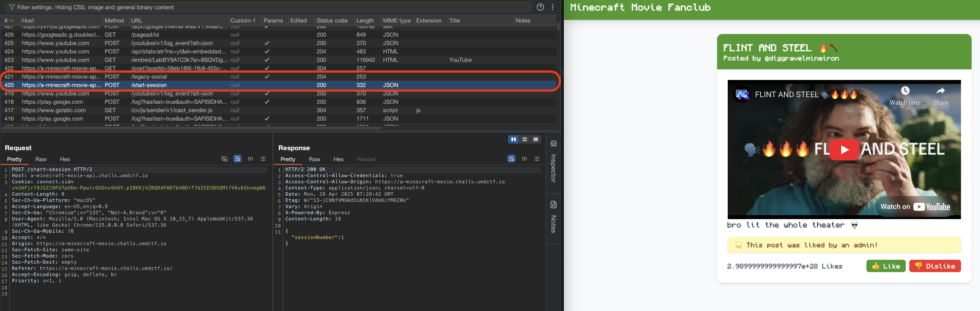
Task: Click the Dislike button on the post
Action: [x=935, y=266]
